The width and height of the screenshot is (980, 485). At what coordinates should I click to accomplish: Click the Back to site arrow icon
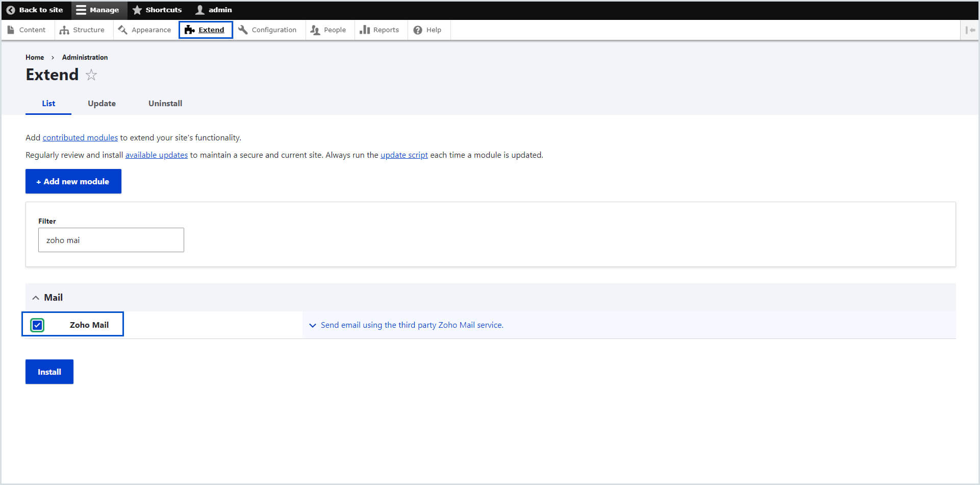click(x=10, y=10)
